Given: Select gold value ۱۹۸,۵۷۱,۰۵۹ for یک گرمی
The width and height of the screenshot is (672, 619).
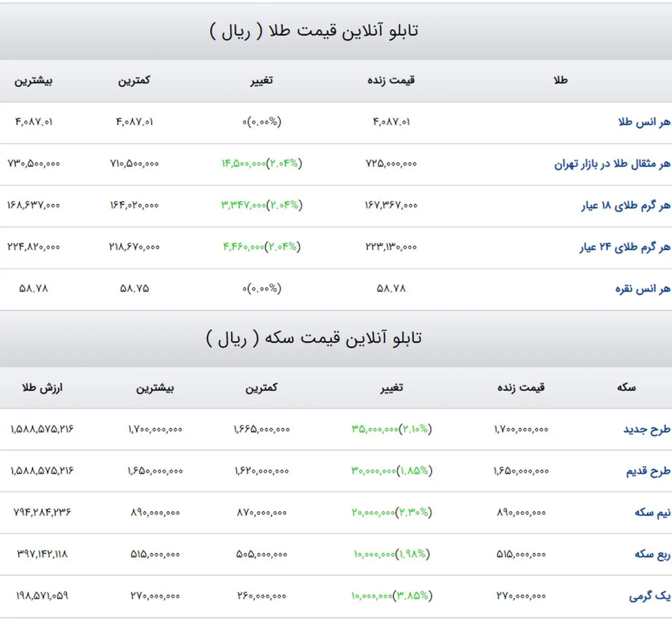Looking at the screenshot, I should coord(42,596).
